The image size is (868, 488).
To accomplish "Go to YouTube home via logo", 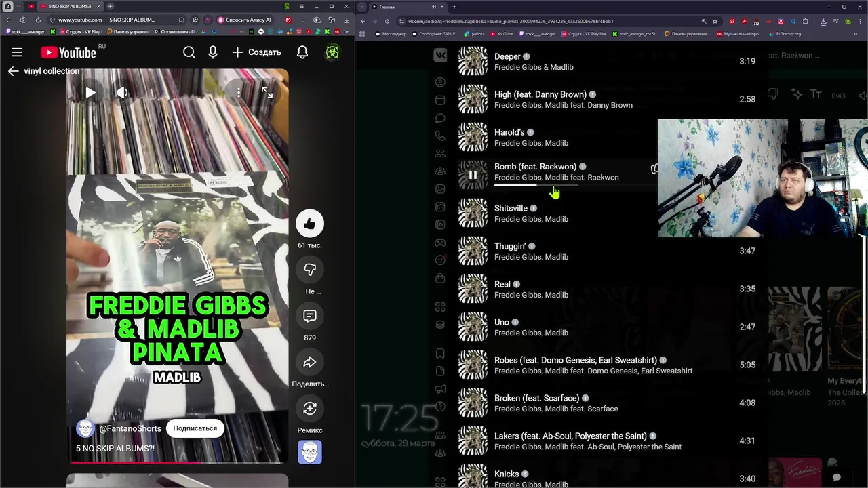I will point(68,52).
